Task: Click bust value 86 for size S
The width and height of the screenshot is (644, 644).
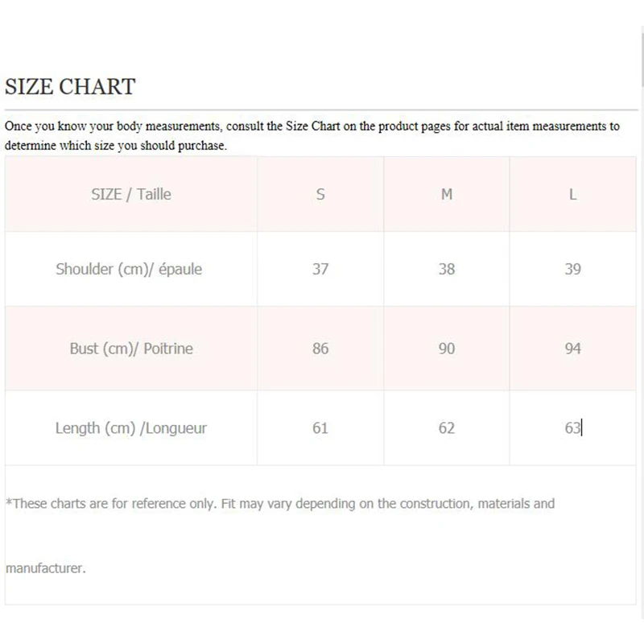Action: click(x=320, y=349)
